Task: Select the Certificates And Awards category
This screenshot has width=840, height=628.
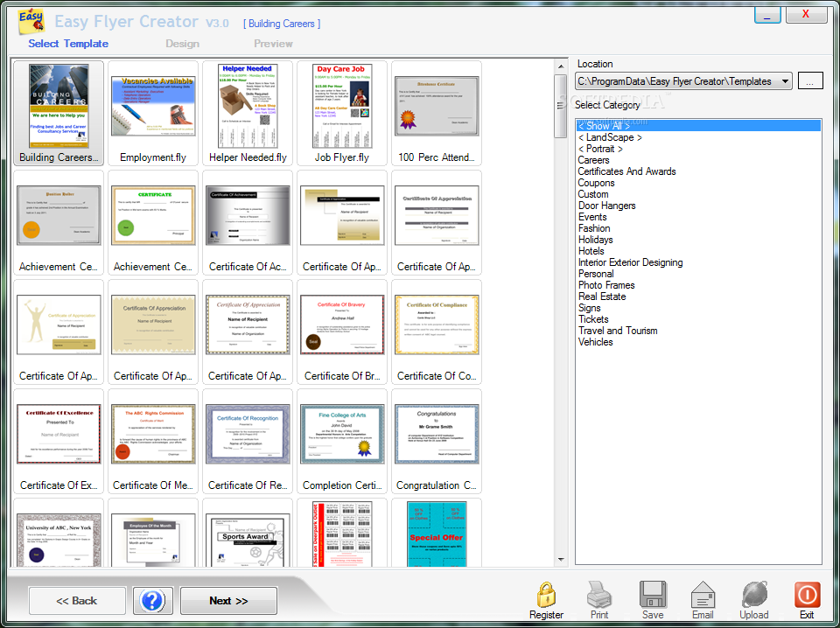Action: point(626,171)
